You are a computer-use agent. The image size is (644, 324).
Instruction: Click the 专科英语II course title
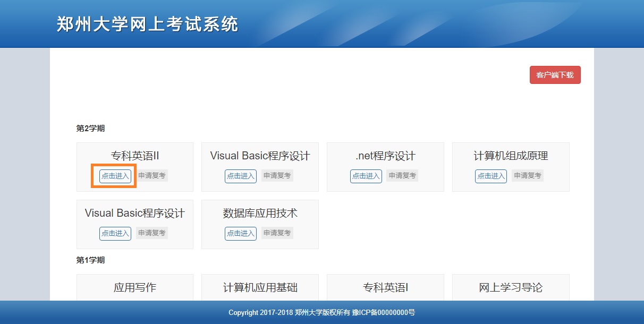tap(135, 156)
